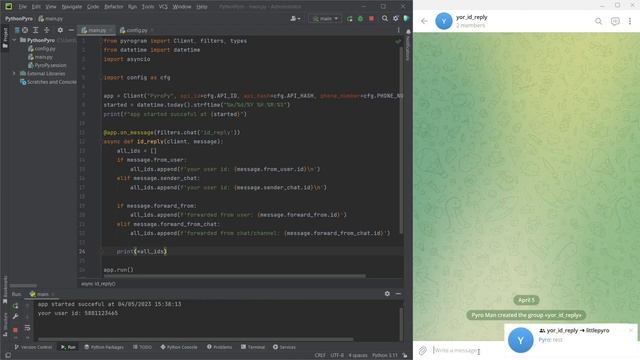Click PythonPyro breadcrumb in navigation bar

pos(19,19)
